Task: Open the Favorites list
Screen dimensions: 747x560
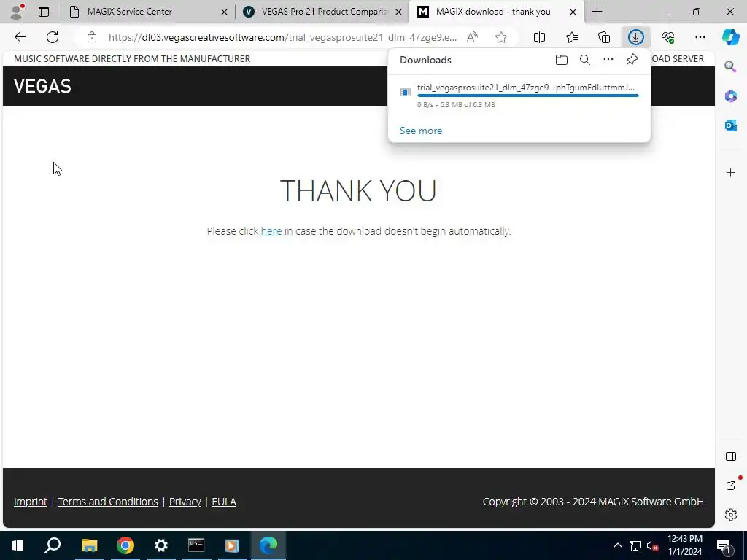Action: (572, 37)
